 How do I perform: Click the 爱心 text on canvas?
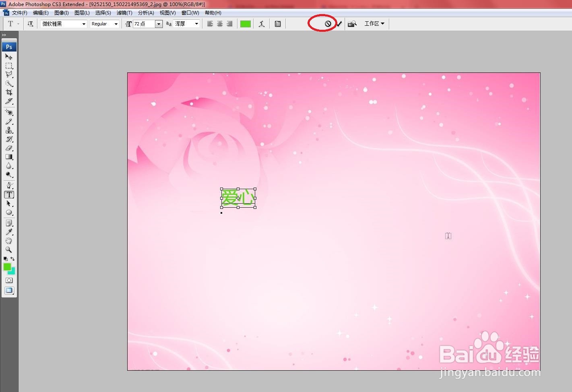[238, 198]
